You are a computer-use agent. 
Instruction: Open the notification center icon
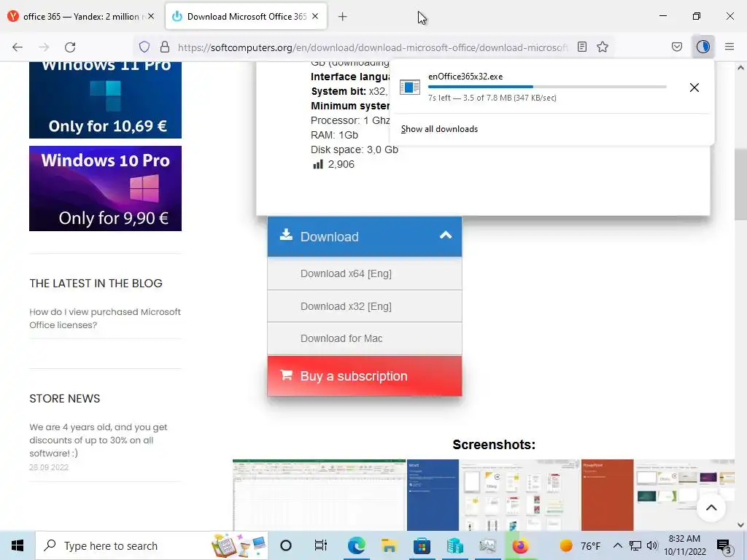[x=724, y=546]
